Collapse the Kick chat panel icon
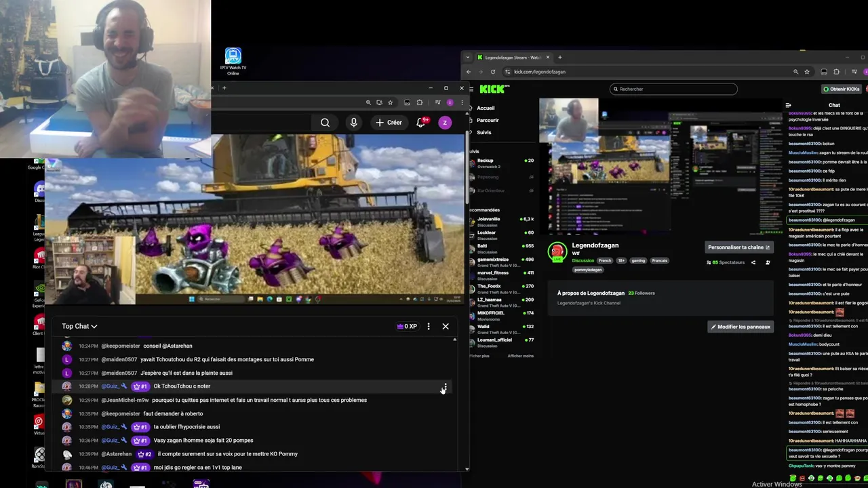This screenshot has height=488, width=868. coord(788,105)
